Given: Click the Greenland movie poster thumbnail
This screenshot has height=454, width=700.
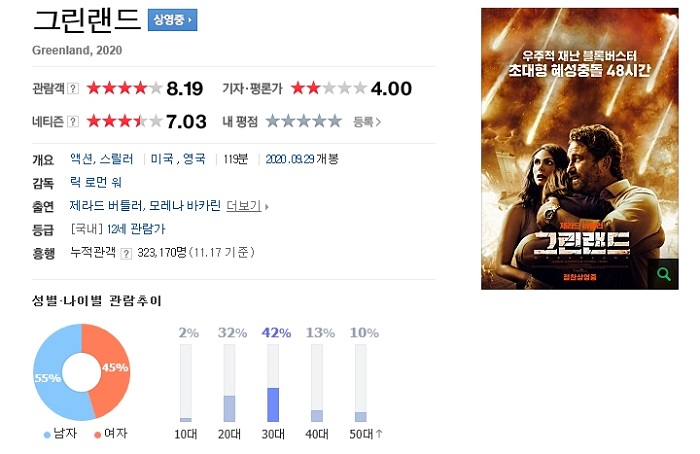Looking at the screenshot, I should (579, 149).
